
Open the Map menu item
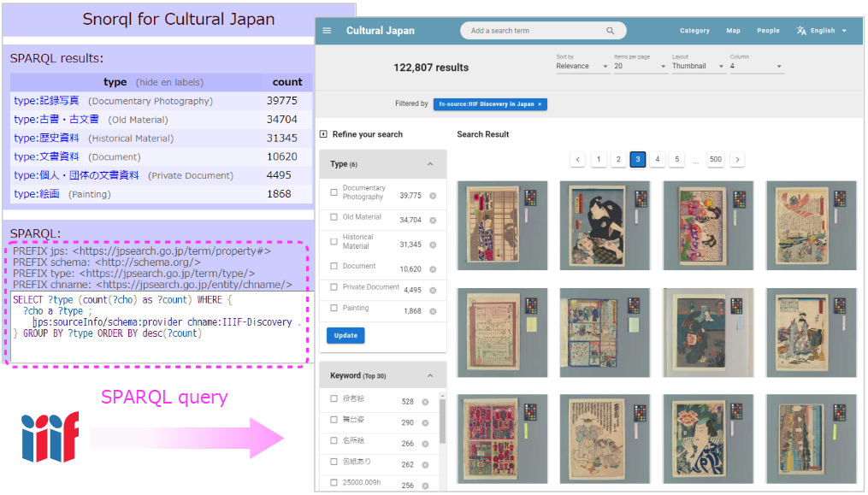[734, 31]
